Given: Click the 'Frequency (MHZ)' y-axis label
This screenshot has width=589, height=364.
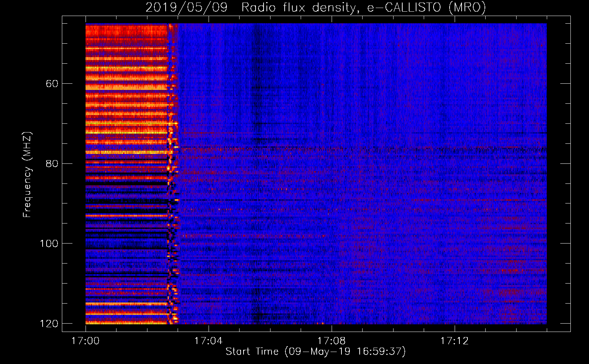Looking at the screenshot, I should (x=27, y=174).
